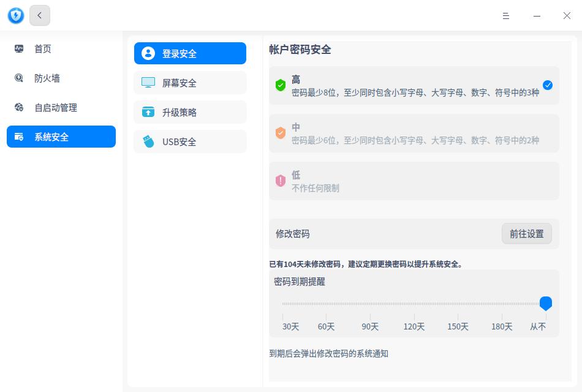This screenshot has width=582, height=392.
Task: Select the 高 password strength level
Action: pyautogui.click(x=414, y=85)
